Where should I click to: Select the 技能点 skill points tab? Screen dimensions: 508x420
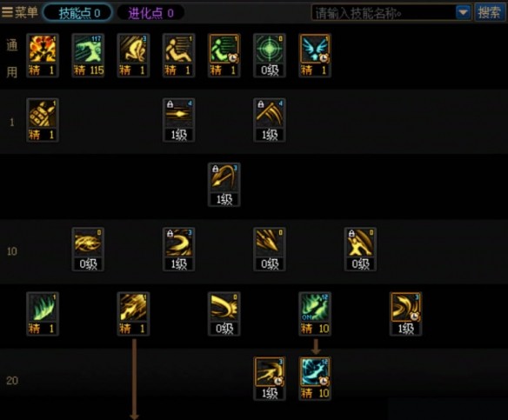[77, 13]
